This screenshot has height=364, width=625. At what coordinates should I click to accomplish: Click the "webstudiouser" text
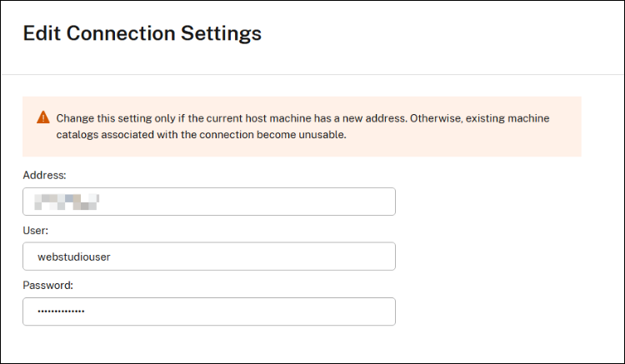(x=74, y=257)
